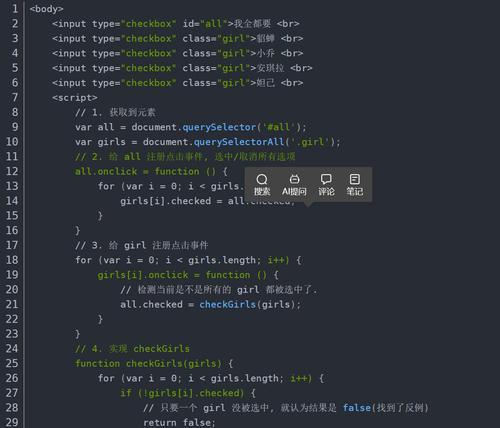500x428 pixels.
Task: Click line number 12 in the gutter
Action: pos(12,171)
